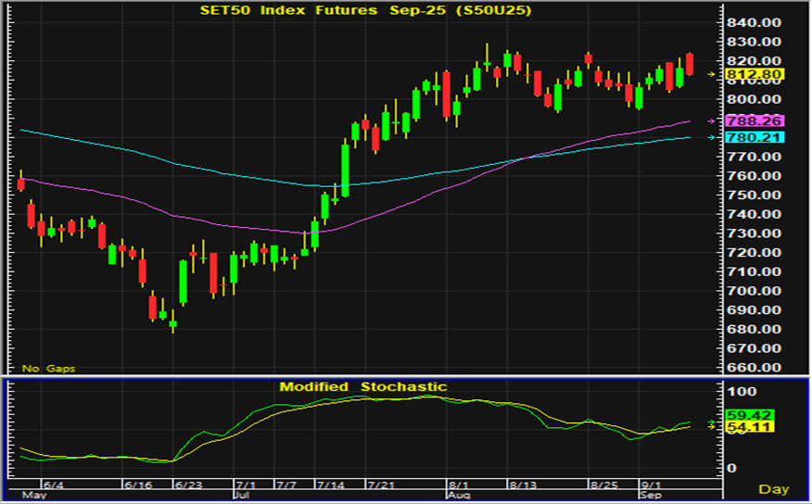
Task: Open the Day timeframe selector
Action: (x=774, y=488)
